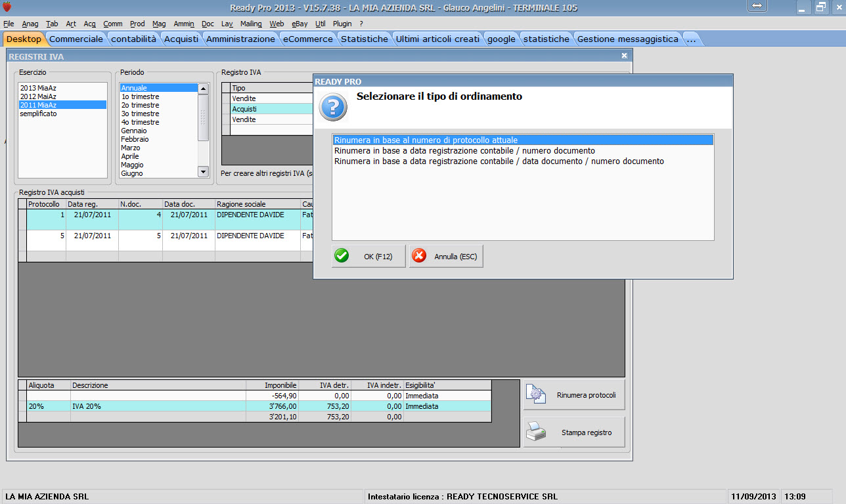The width and height of the screenshot is (846, 504).
Task: Confirm with OK (F12)
Action: click(x=368, y=256)
